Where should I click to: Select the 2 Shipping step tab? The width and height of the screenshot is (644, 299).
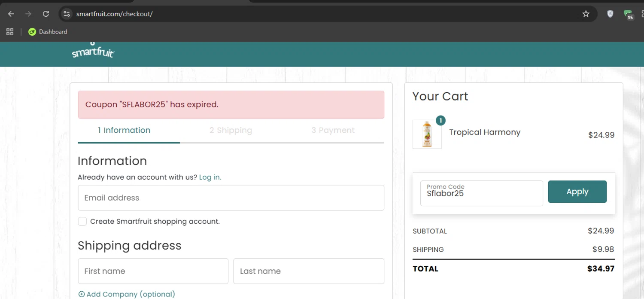[x=231, y=130]
